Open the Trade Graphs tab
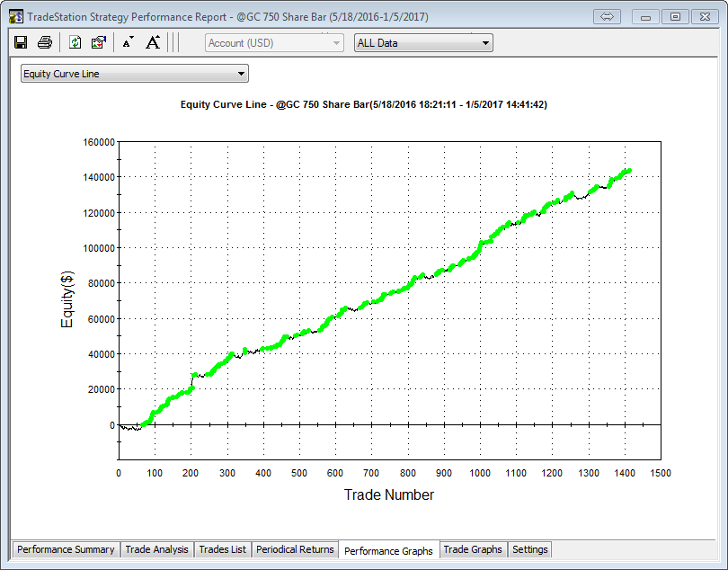This screenshot has height=570, width=728. point(473,549)
